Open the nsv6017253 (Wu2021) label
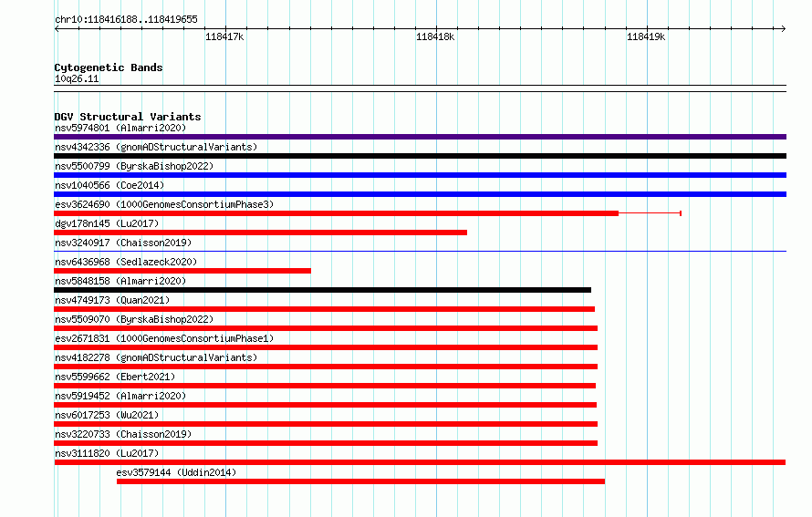Image resolution: width=812 pixels, height=517 pixels. 107,415
